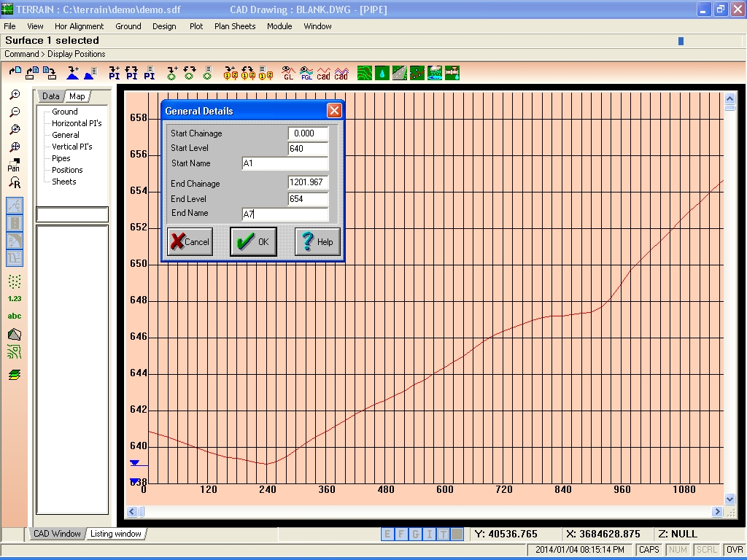Click the FGL visibility icon in toolbar
Screen dimensions: 747x560
306,73
